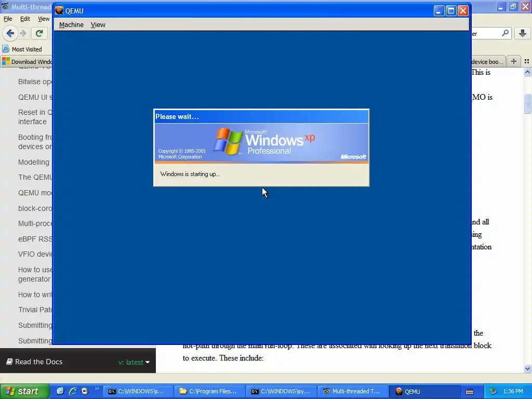Click the keyboard language bar icon
The width and height of the screenshot is (532, 399).
click(470, 392)
